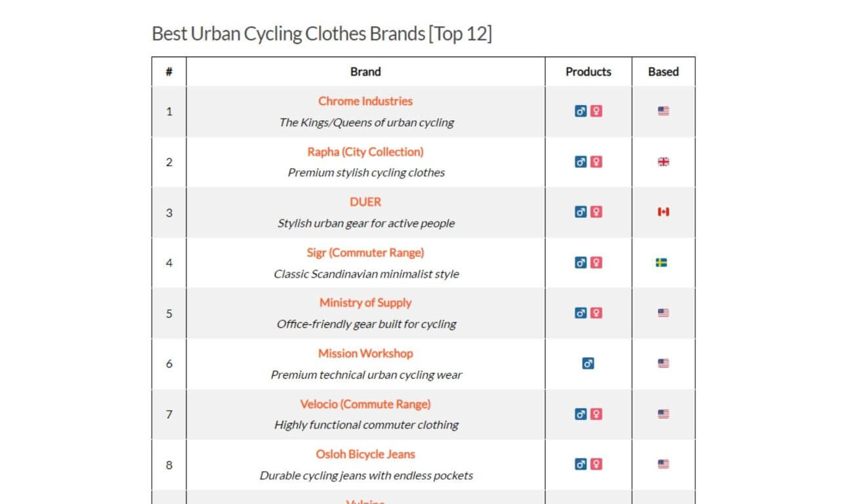This screenshot has height=504, width=853.
Task: Open the Ministry of Supply link
Action: (x=365, y=303)
